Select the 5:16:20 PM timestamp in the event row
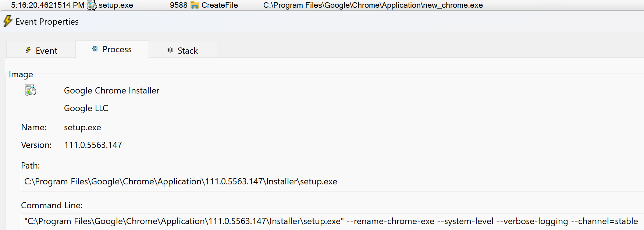Image resolution: width=644 pixels, height=230 pixels. pyautogui.click(x=48, y=5)
